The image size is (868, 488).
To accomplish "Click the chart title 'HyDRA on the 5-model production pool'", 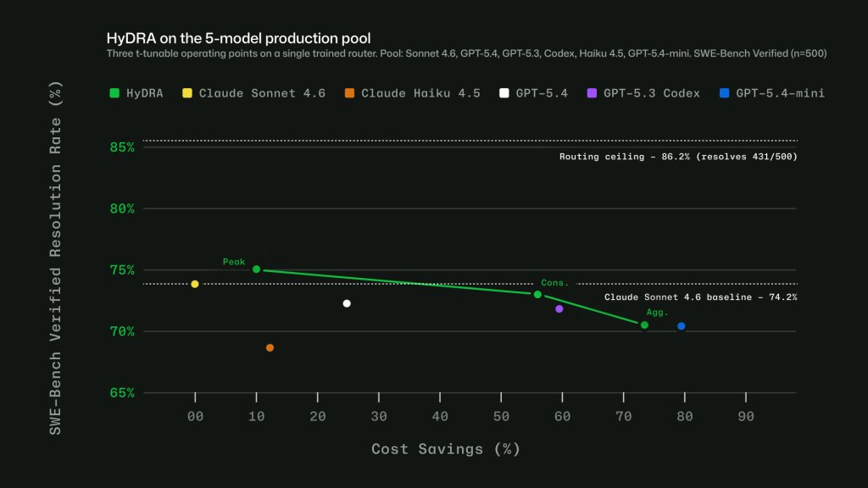I will tap(238, 38).
